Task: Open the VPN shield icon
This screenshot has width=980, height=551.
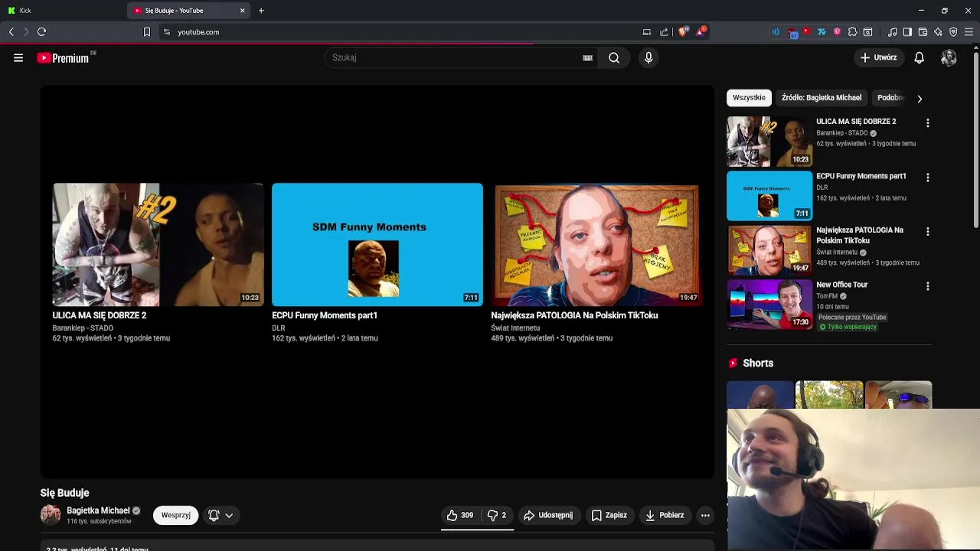Action: (x=953, y=32)
